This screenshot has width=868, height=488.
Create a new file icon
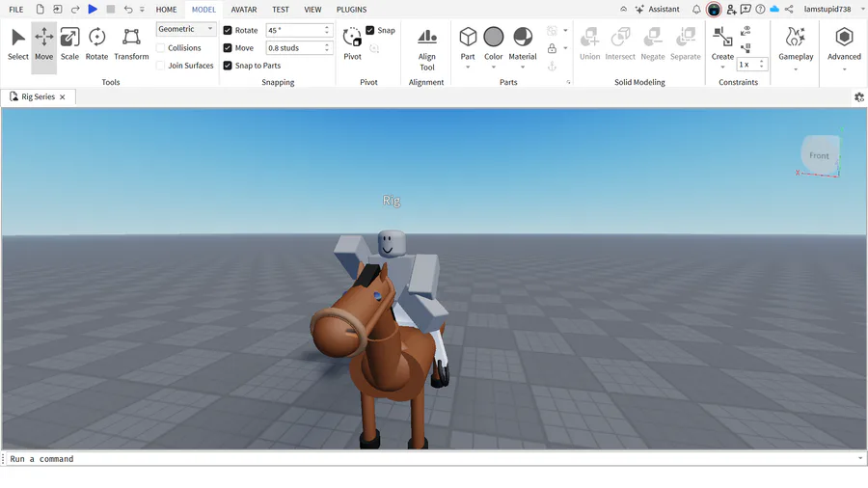click(40, 10)
